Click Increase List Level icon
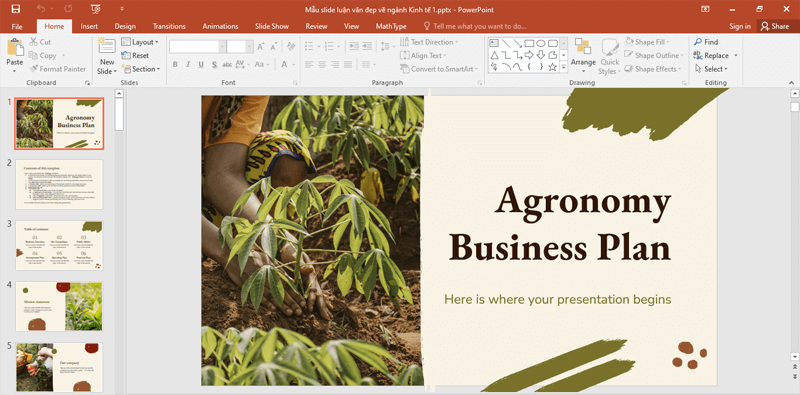Viewport: 800px width, 395px height. point(367,46)
